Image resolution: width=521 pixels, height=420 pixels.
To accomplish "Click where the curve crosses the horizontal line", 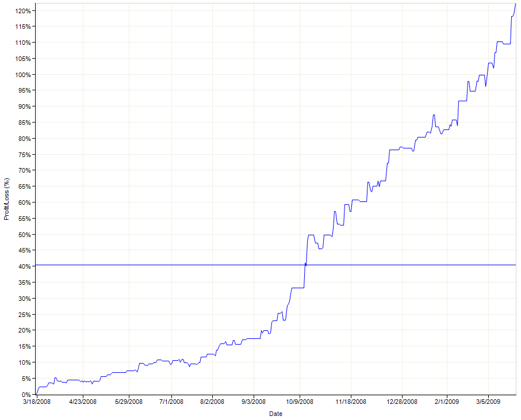I will pos(305,265).
